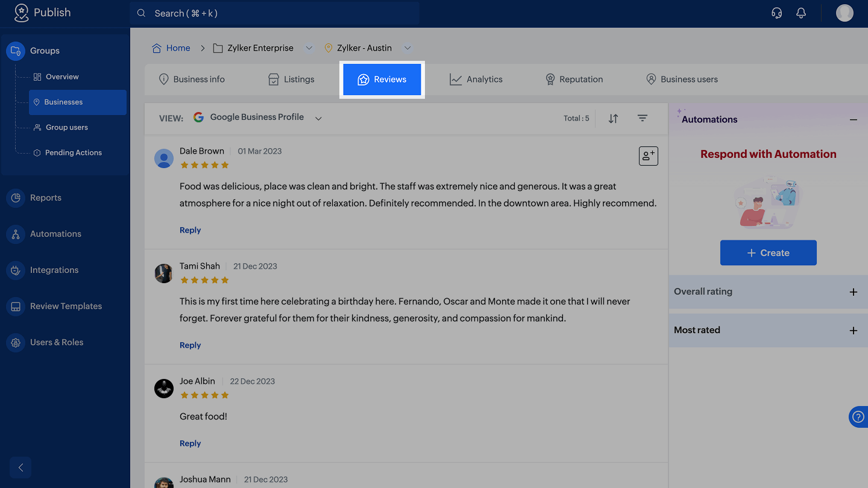The height and width of the screenshot is (488, 868).
Task: Switch to the Analytics tab
Action: pyautogui.click(x=476, y=80)
